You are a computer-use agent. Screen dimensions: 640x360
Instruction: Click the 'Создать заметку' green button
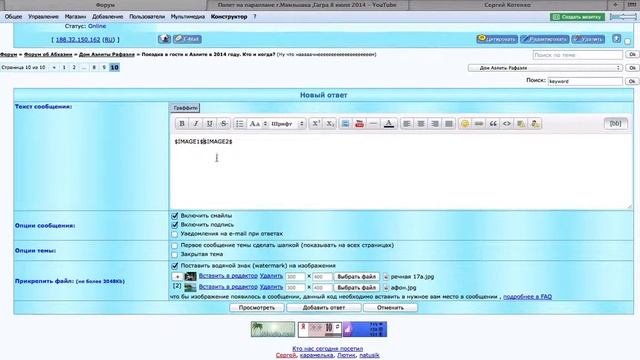[577, 17]
